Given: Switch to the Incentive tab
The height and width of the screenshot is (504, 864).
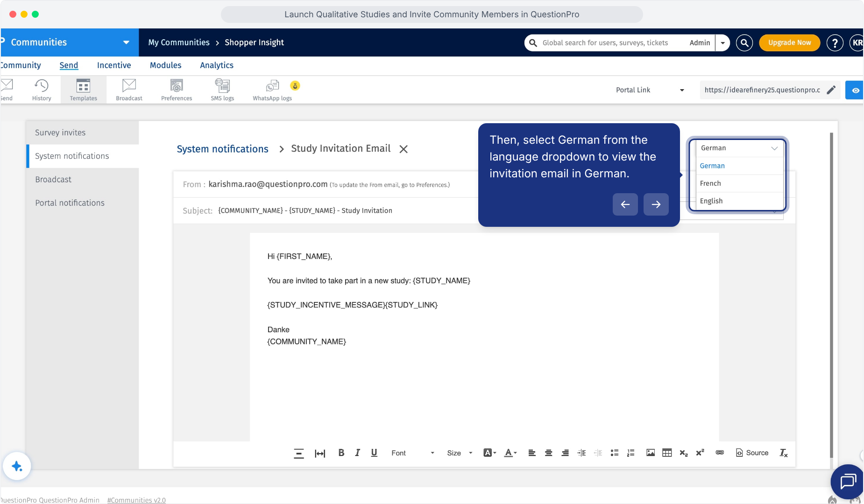Looking at the screenshot, I should click(114, 65).
